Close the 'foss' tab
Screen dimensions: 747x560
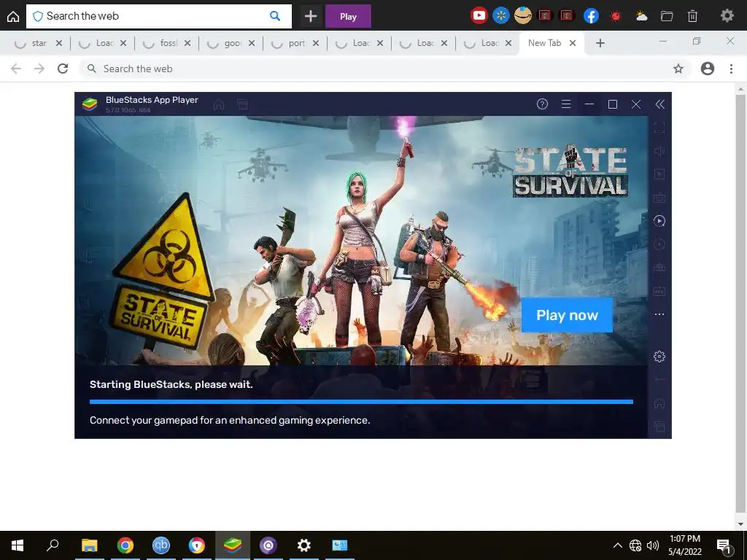(x=187, y=43)
